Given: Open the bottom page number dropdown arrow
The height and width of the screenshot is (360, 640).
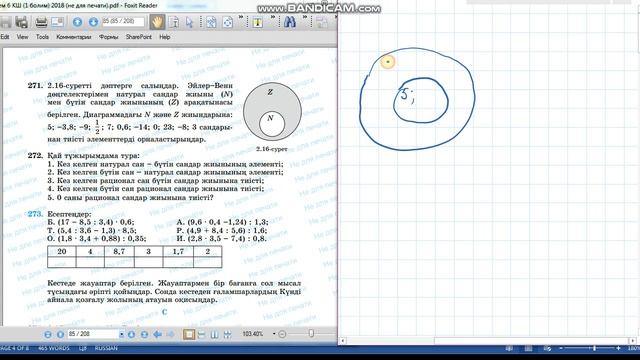Looking at the screenshot, I should (x=122, y=334).
